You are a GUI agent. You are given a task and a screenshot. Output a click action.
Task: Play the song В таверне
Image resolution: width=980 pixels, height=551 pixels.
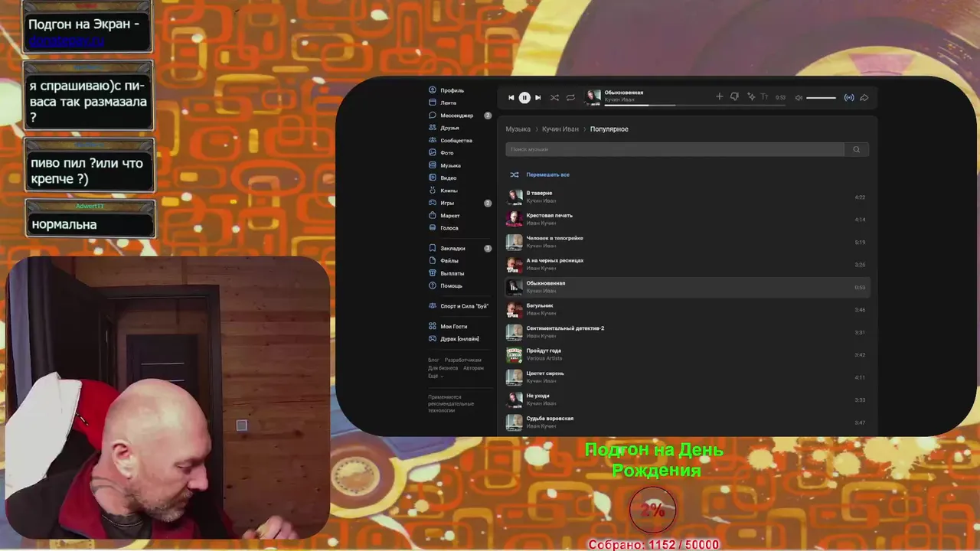(x=687, y=197)
